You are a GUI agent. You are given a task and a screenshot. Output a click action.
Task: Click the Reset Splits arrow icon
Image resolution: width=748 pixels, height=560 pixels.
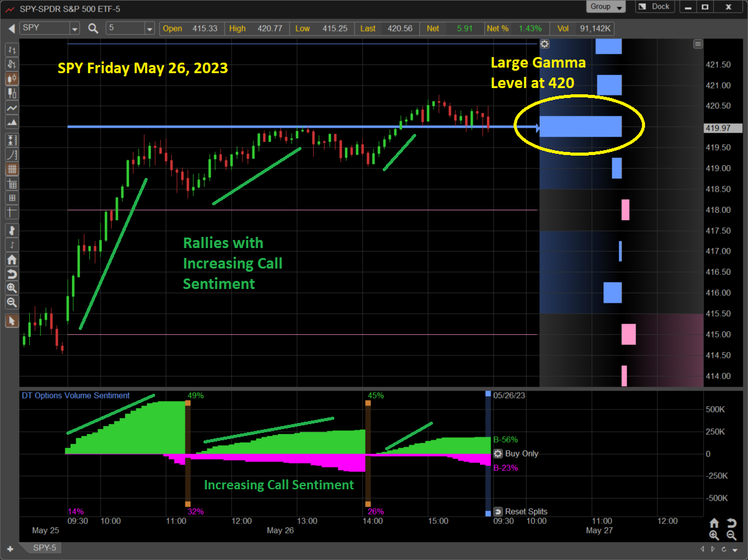498,512
